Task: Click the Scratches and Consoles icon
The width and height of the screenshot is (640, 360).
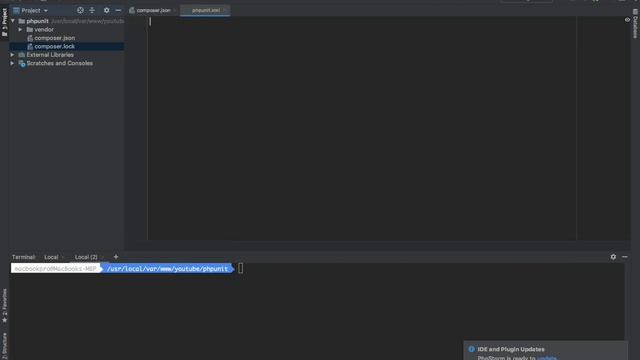Action: (x=22, y=63)
